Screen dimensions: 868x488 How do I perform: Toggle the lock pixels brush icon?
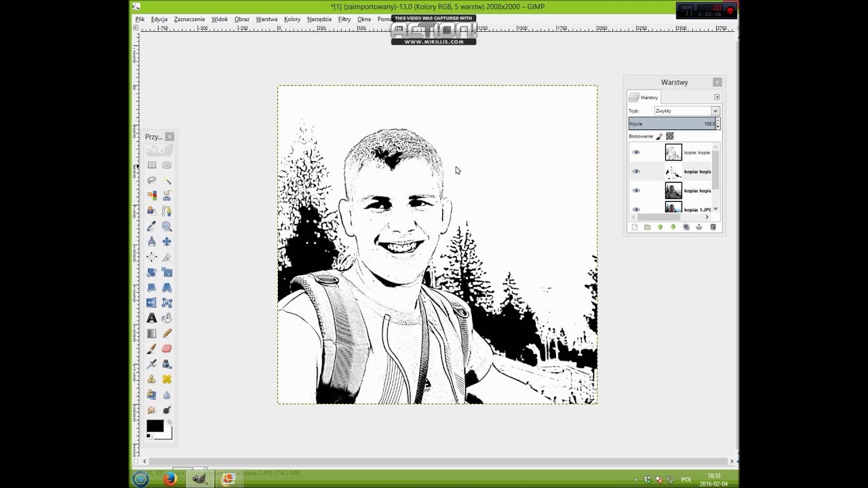(659, 136)
